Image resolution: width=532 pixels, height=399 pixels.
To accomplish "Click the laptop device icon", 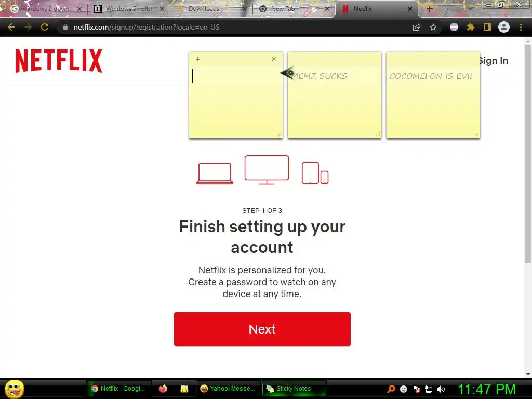I will click(x=215, y=174).
